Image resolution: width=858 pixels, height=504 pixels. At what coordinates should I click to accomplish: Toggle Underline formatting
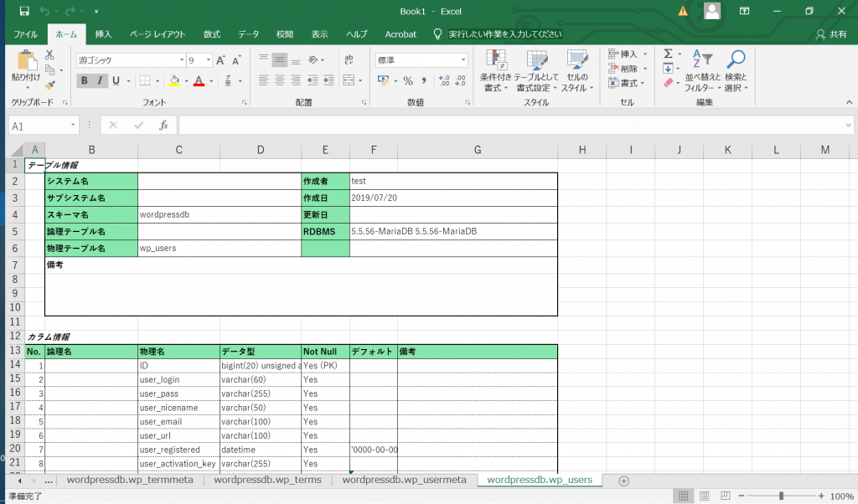pos(116,81)
